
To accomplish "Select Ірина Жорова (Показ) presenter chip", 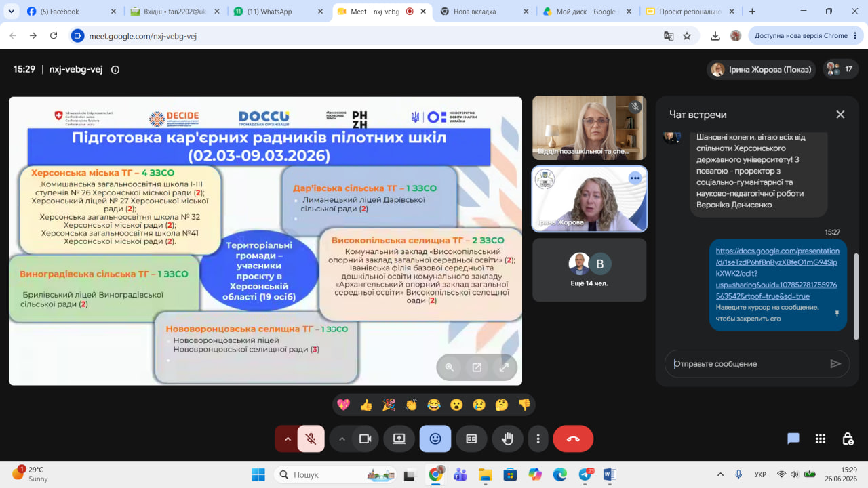I will (x=762, y=69).
